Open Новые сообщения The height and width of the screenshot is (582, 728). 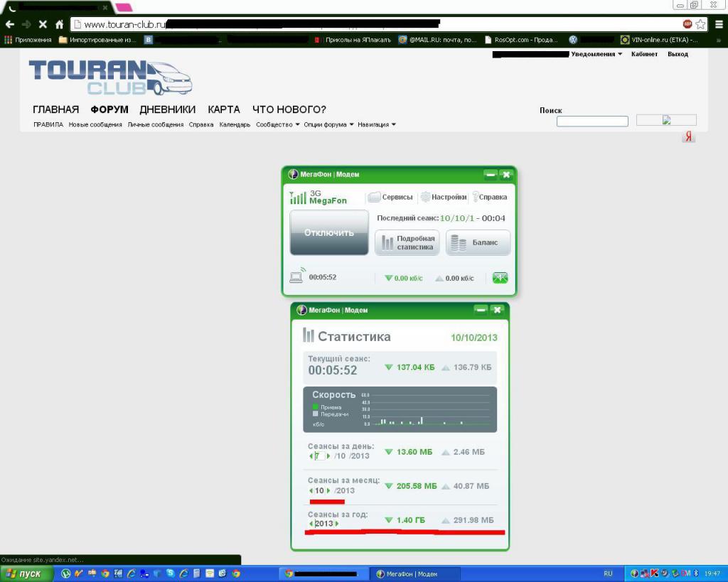coord(95,124)
